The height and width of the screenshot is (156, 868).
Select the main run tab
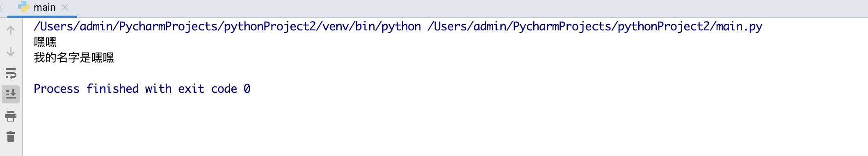[x=42, y=8]
